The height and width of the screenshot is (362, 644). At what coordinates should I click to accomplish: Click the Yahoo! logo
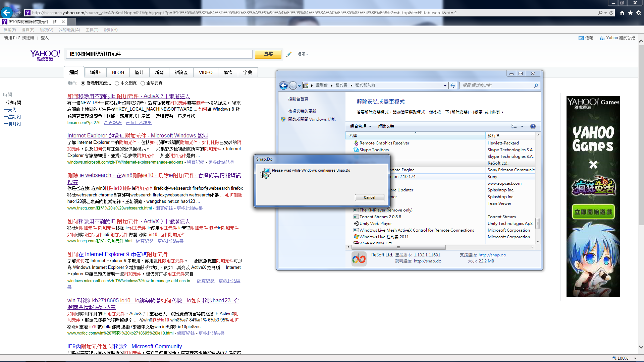pyautogui.click(x=45, y=55)
